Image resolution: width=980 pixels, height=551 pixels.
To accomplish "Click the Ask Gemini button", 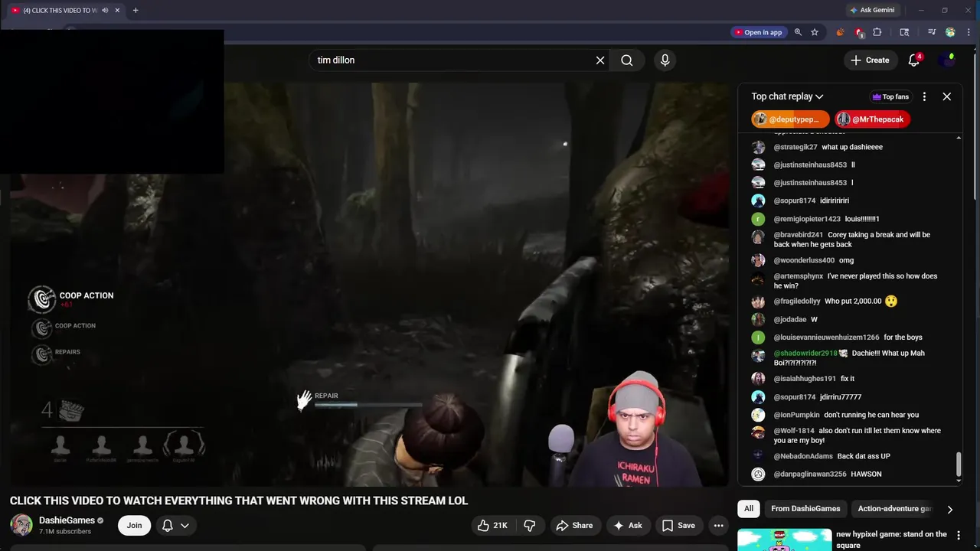I will point(871,10).
